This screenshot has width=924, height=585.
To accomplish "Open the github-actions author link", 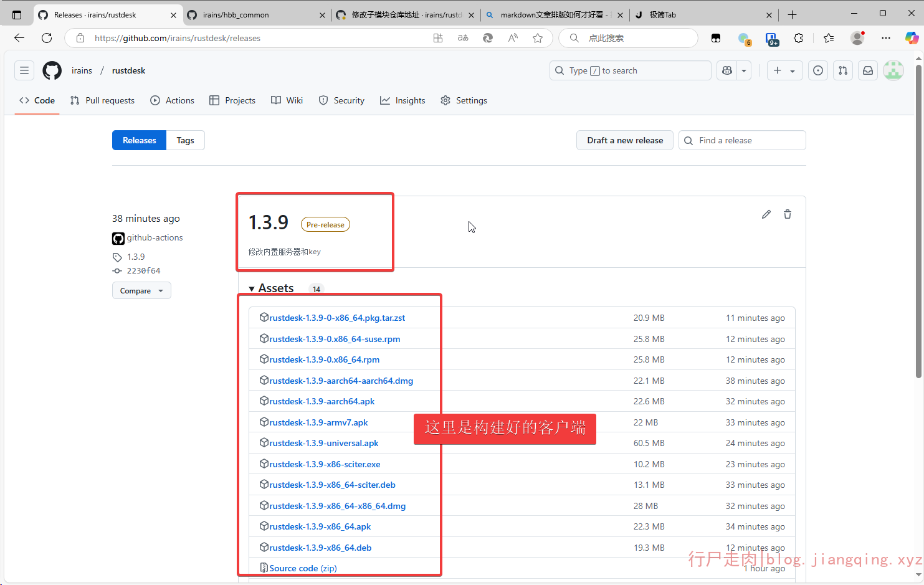I will [155, 237].
